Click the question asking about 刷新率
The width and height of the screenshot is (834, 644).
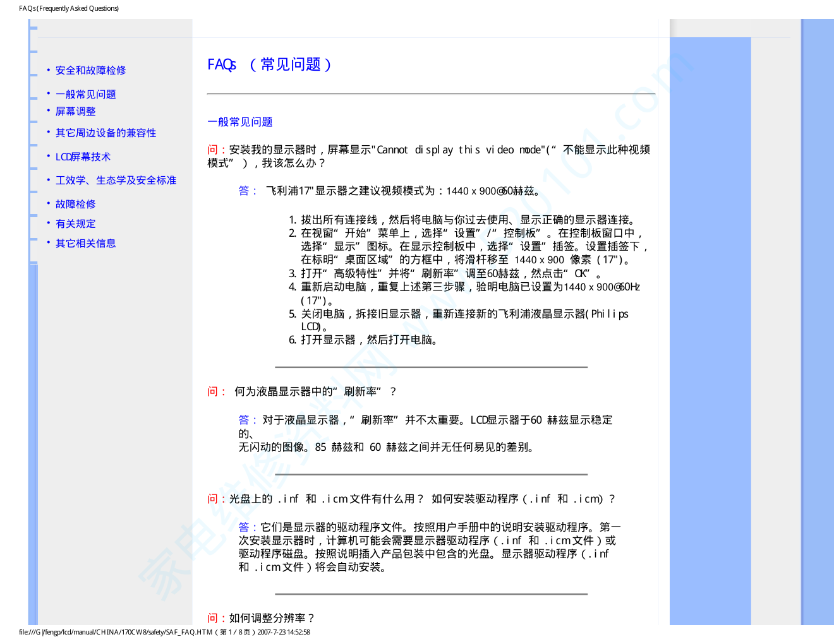(303, 392)
